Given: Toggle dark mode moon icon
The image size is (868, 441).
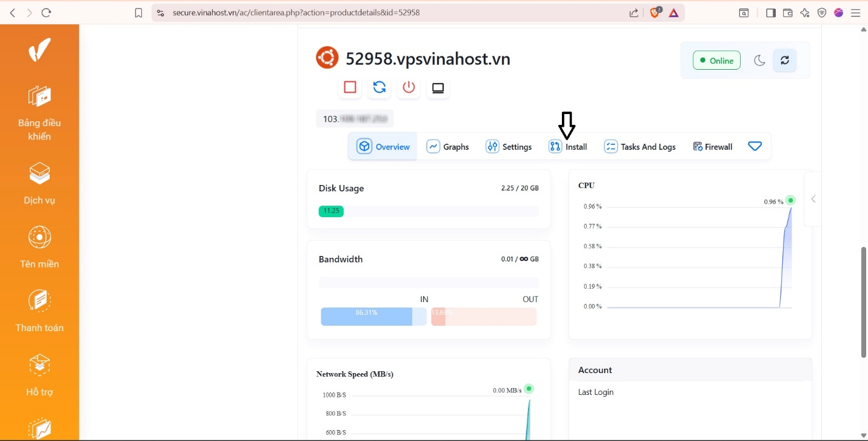Looking at the screenshot, I should (760, 60).
